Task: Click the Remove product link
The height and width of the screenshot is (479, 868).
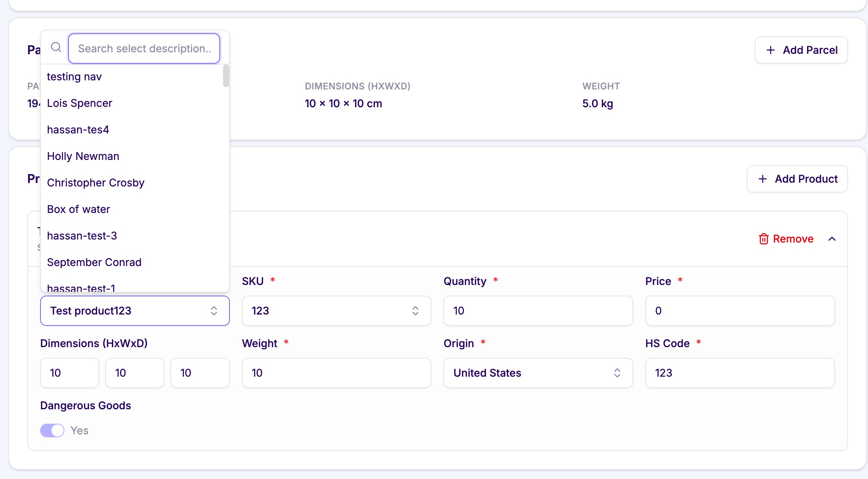Action: [x=793, y=239]
